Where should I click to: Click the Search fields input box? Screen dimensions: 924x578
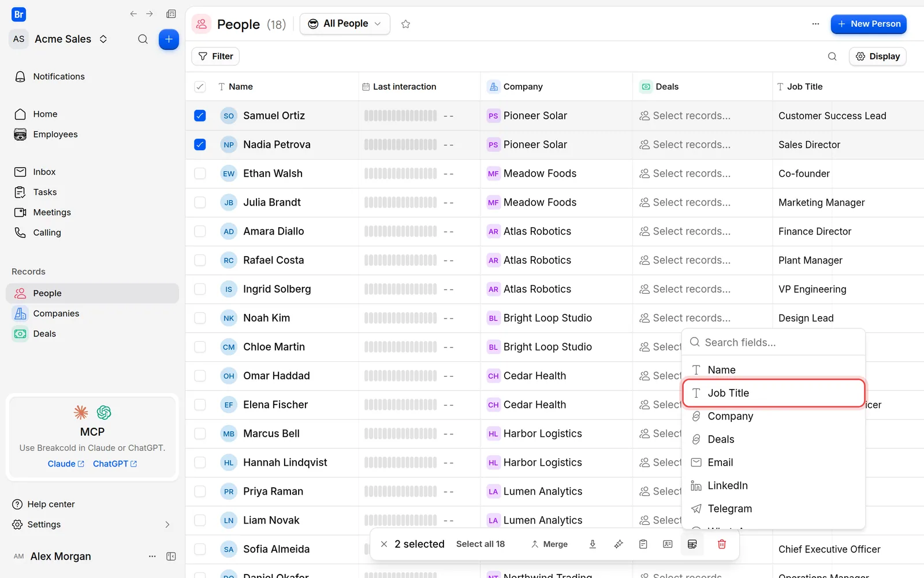(773, 342)
